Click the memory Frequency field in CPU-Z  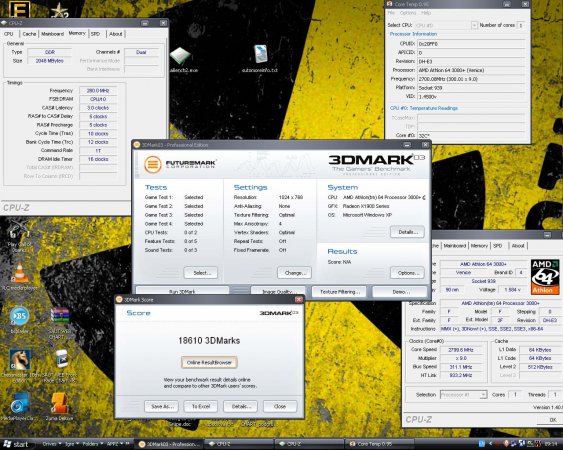(98, 91)
